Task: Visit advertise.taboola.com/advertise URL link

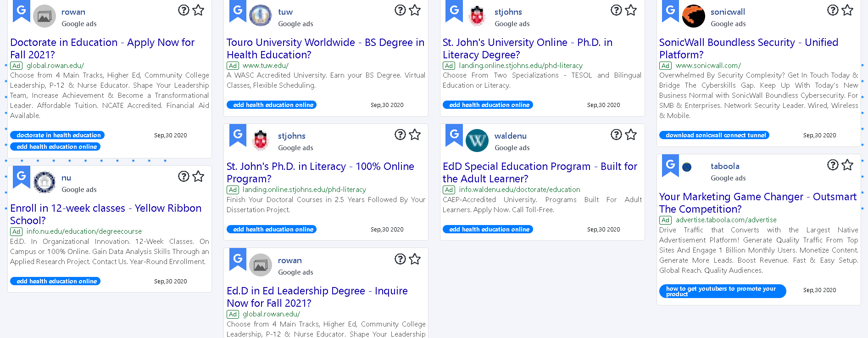Action: 726,220
